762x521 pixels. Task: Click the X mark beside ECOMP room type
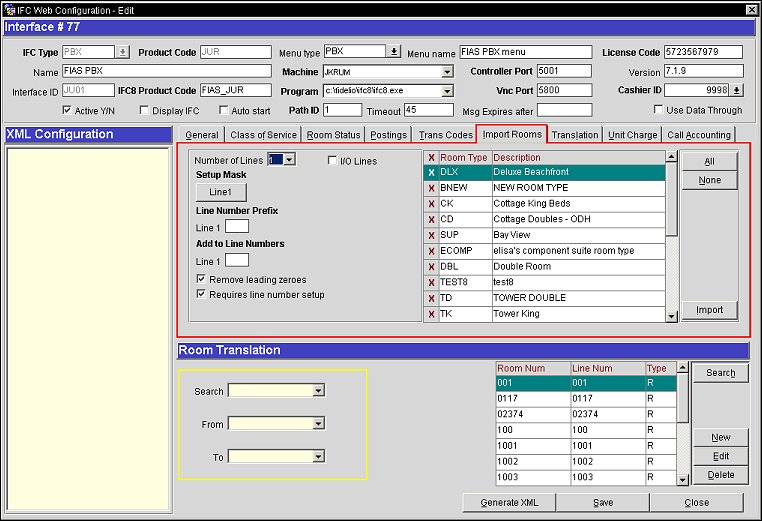[431, 251]
